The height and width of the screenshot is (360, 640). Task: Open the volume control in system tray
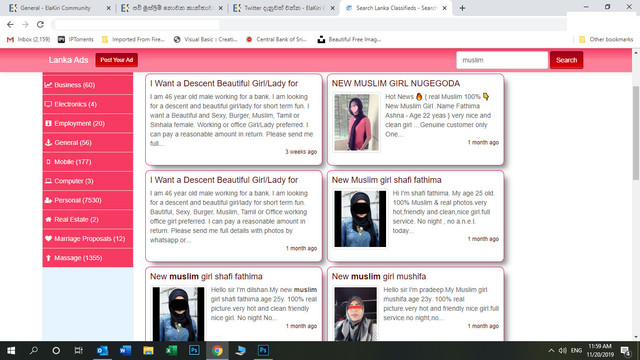pyautogui.click(x=562, y=351)
